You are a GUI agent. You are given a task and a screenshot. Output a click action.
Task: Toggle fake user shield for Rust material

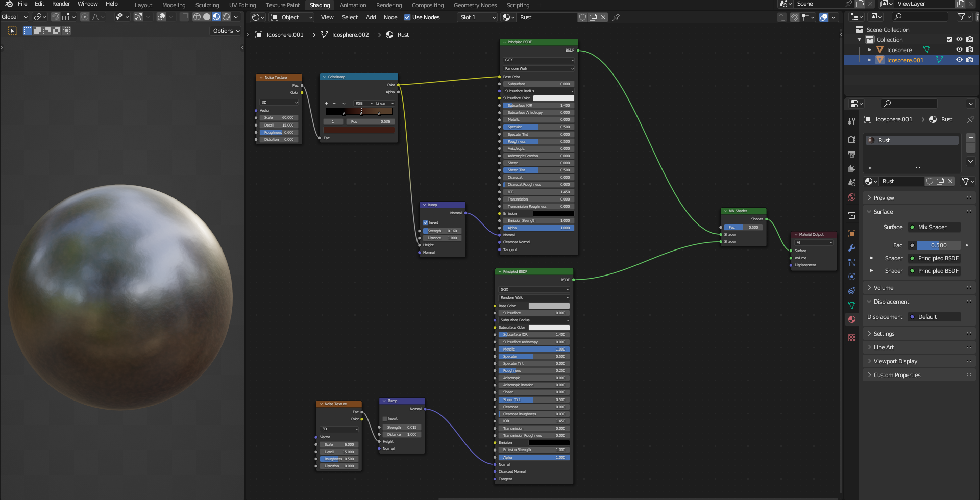pyautogui.click(x=929, y=181)
